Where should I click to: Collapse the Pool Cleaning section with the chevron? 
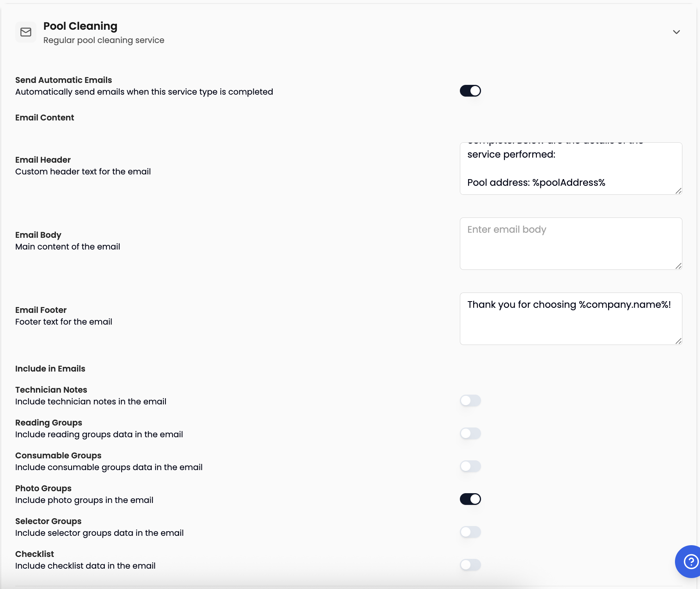click(x=676, y=32)
